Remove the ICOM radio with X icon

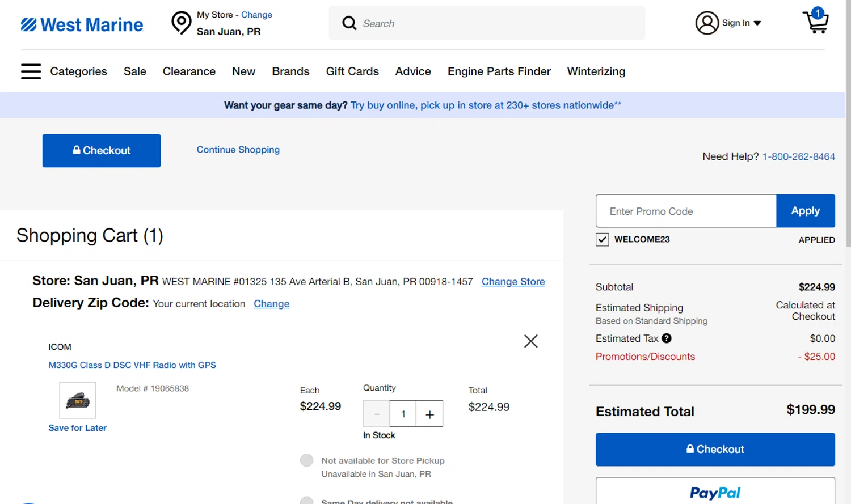(x=530, y=341)
